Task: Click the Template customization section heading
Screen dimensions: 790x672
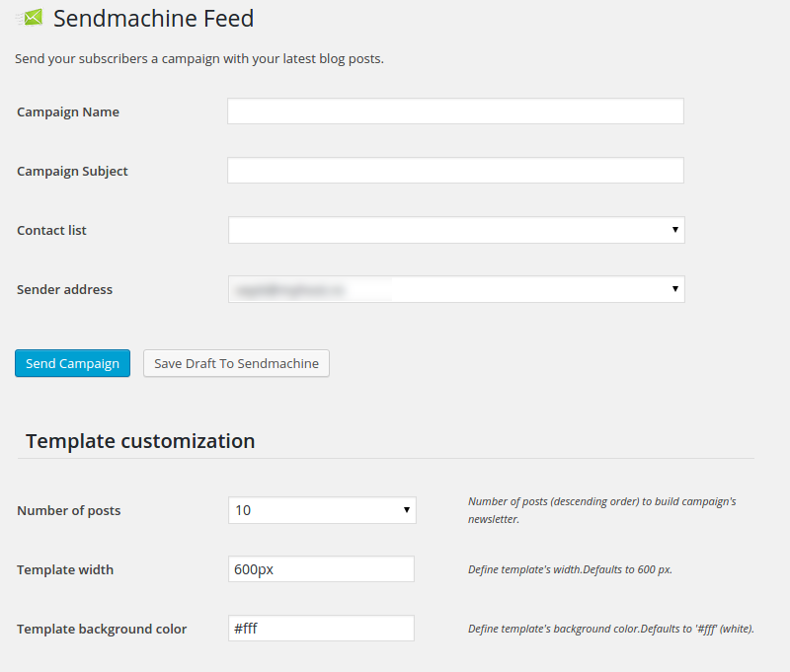Action: point(140,441)
